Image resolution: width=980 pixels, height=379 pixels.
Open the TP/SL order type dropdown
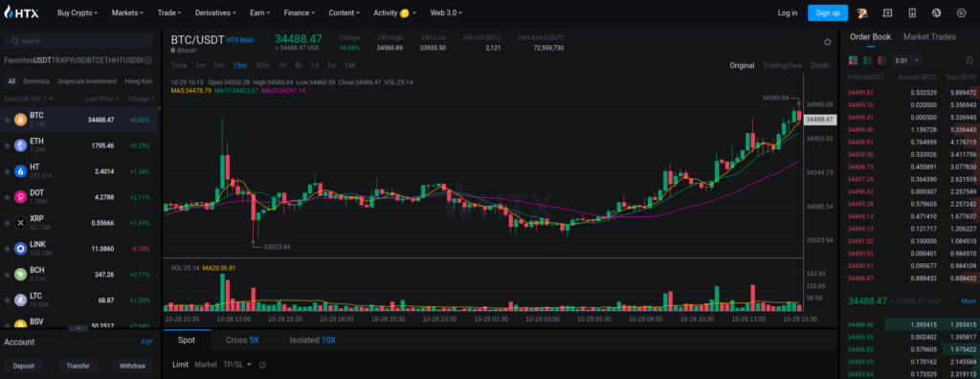point(237,364)
